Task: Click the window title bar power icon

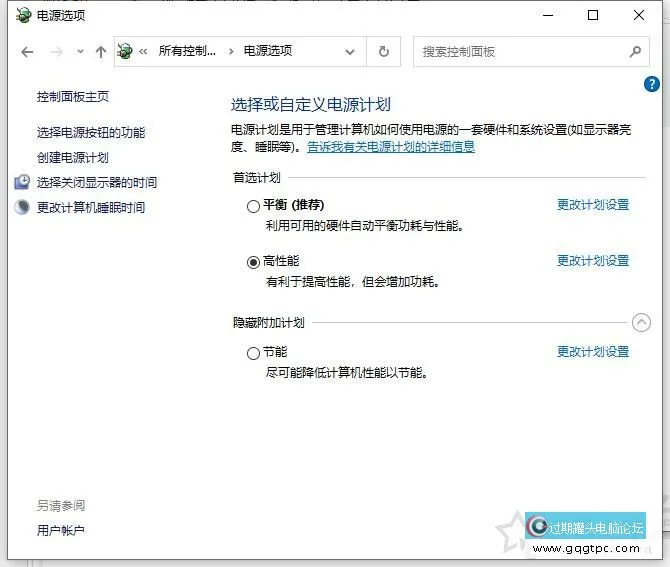Action: (24, 15)
